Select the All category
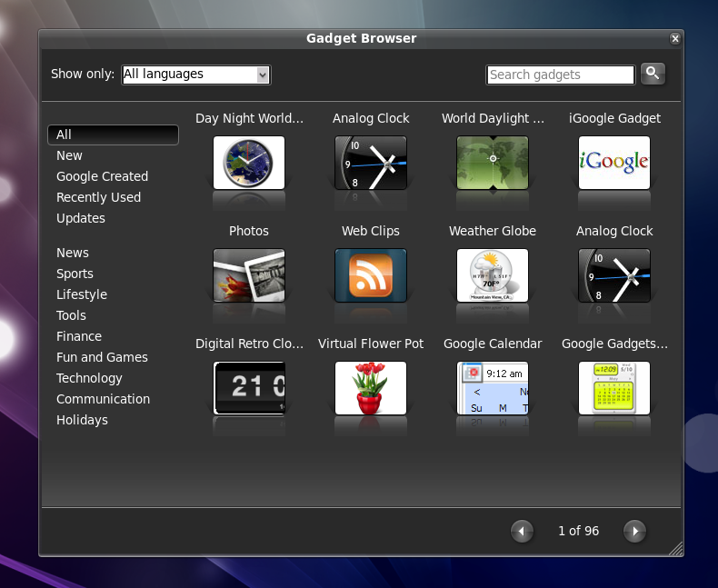 113,135
